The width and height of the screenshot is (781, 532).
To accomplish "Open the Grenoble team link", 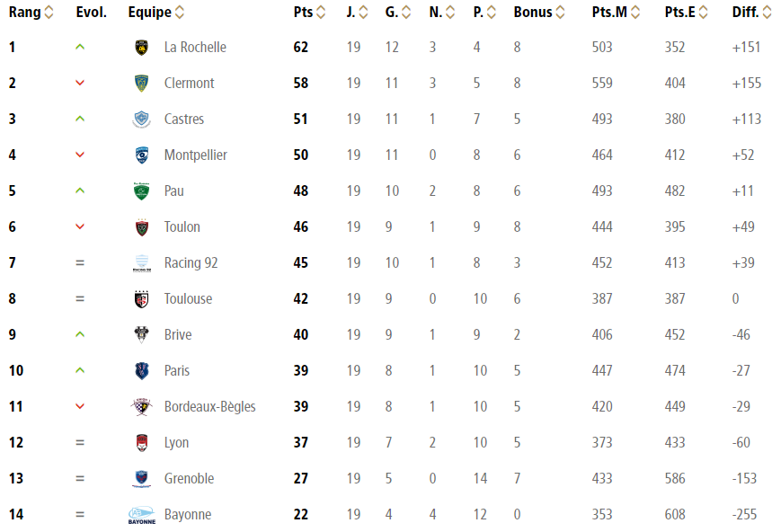I will (189, 479).
